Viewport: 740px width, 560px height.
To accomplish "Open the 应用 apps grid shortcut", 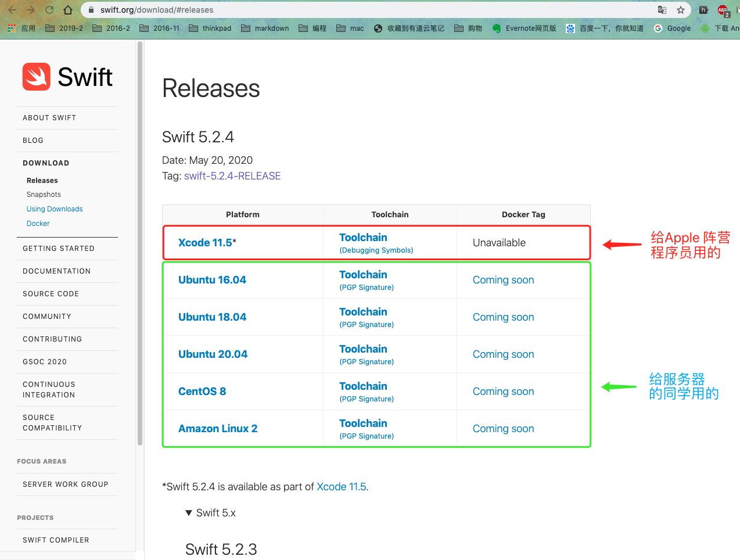I will tap(21, 28).
